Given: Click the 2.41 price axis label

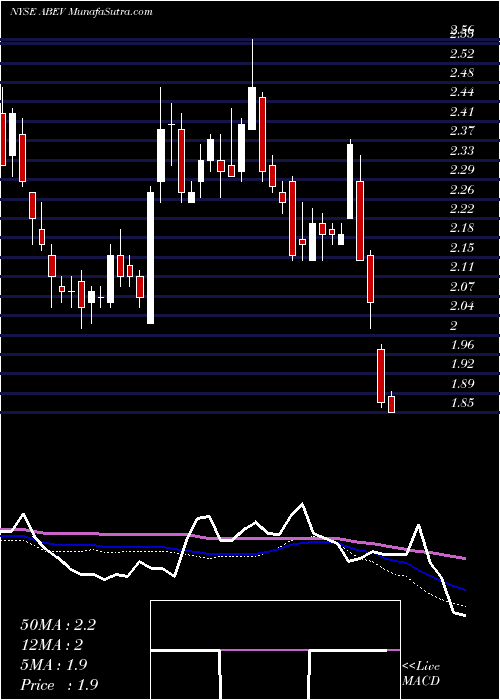Looking at the screenshot, I should (462, 112).
